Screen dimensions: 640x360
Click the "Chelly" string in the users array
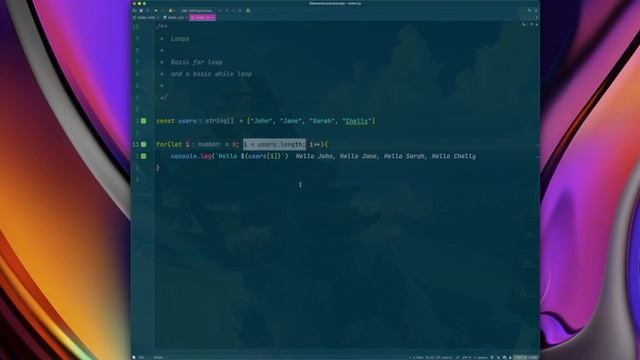pyautogui.click(x=357, y=121)
